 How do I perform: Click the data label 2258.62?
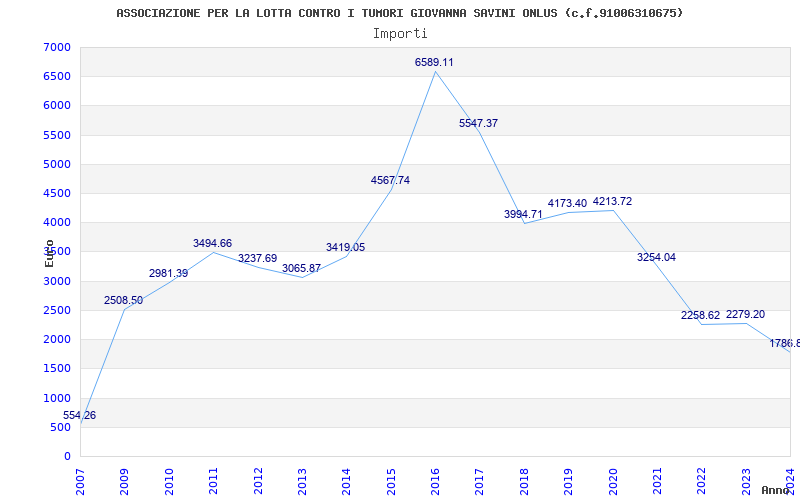tap(701, 315)
